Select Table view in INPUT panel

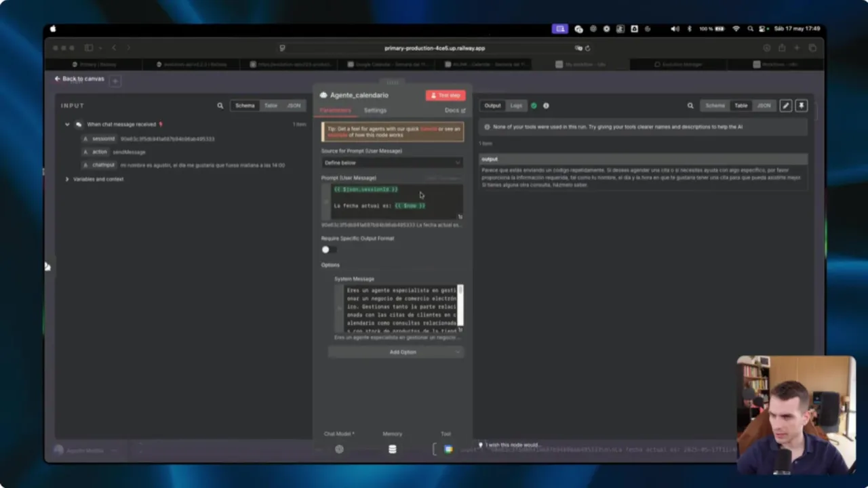click(x=271, y=106)
